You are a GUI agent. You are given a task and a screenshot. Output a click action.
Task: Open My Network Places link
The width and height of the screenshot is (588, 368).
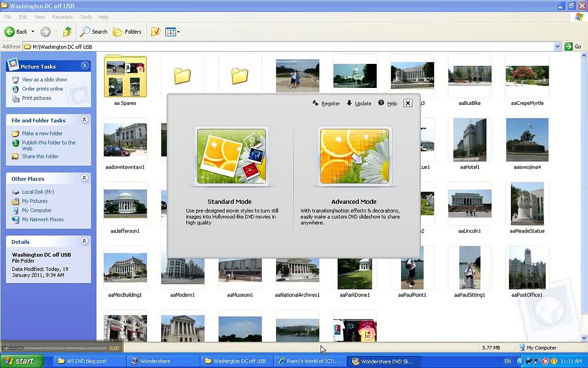point(43,220)
